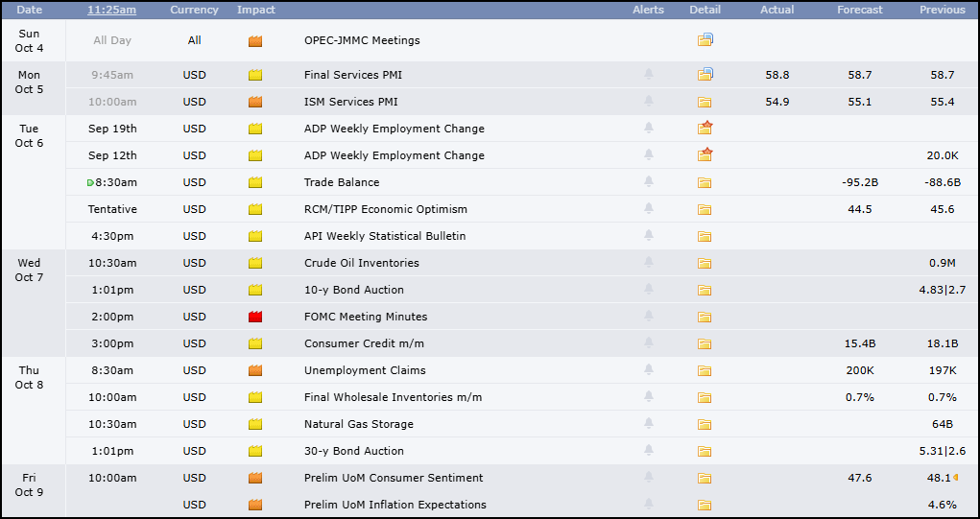Toggle alert bell for Prelim UoM Consumer Sentiment
This screenshot has width=980, height=519.
click(649, 477)
